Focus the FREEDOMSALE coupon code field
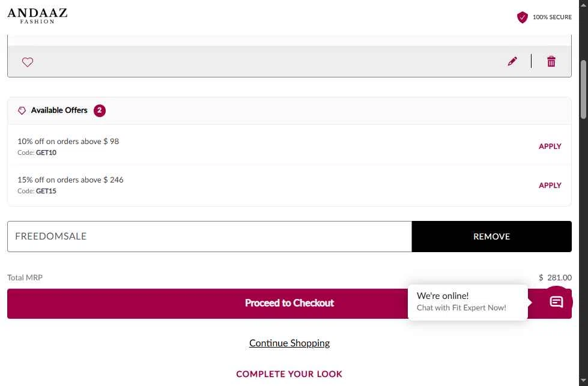The image size is (588, 386). [x=209, y=237]
